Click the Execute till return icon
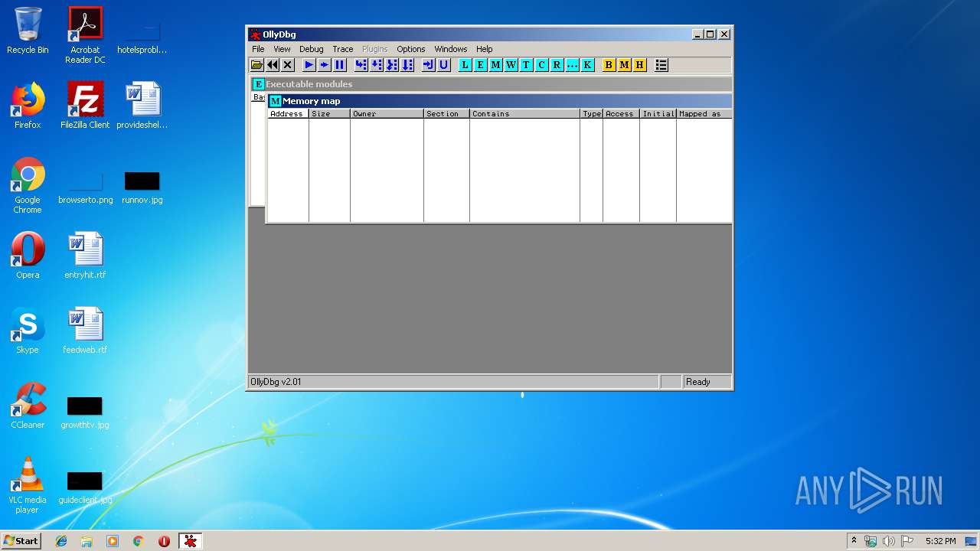This screenshot has height=551, width=980. pyautogui.click(x=429, y=65)
